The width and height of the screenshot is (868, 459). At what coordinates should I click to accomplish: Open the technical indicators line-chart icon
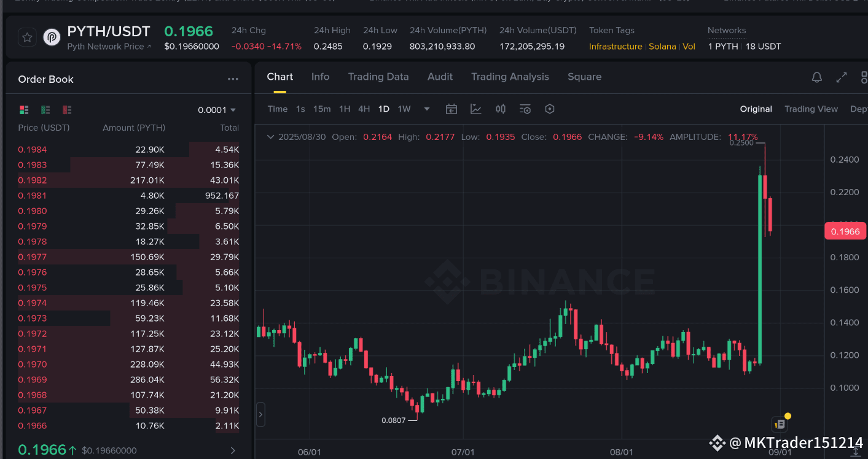coord(476,109)
